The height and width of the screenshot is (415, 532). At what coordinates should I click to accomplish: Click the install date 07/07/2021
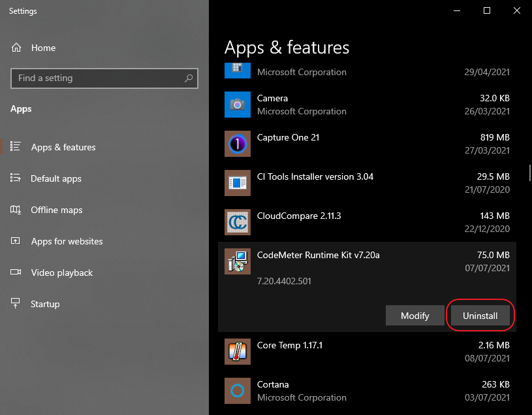[x=487, y=269]
